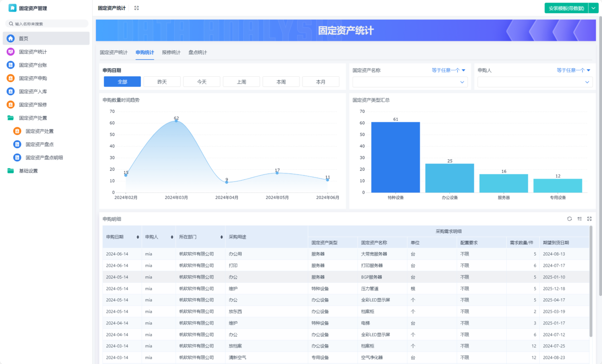
Task: Select the 本周 date filter option
Action: coord(281,82)
